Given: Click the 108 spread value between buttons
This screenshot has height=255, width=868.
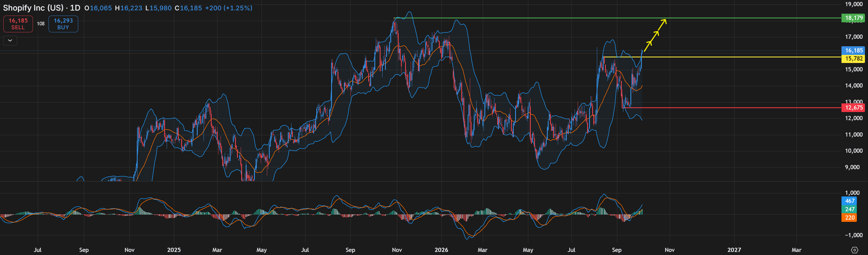Looking at the screenshot, I should [x=41, y=23].
